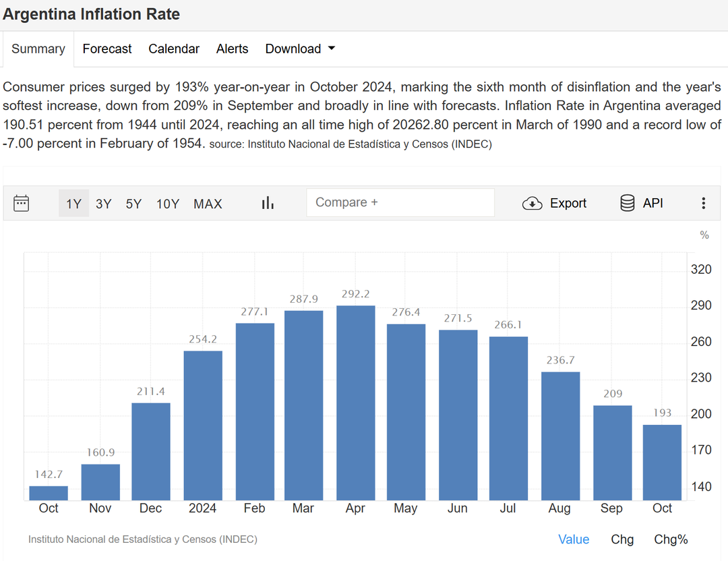728x561 pixels.
Task: Select the Value view link
Action: (x=574, y=539)
